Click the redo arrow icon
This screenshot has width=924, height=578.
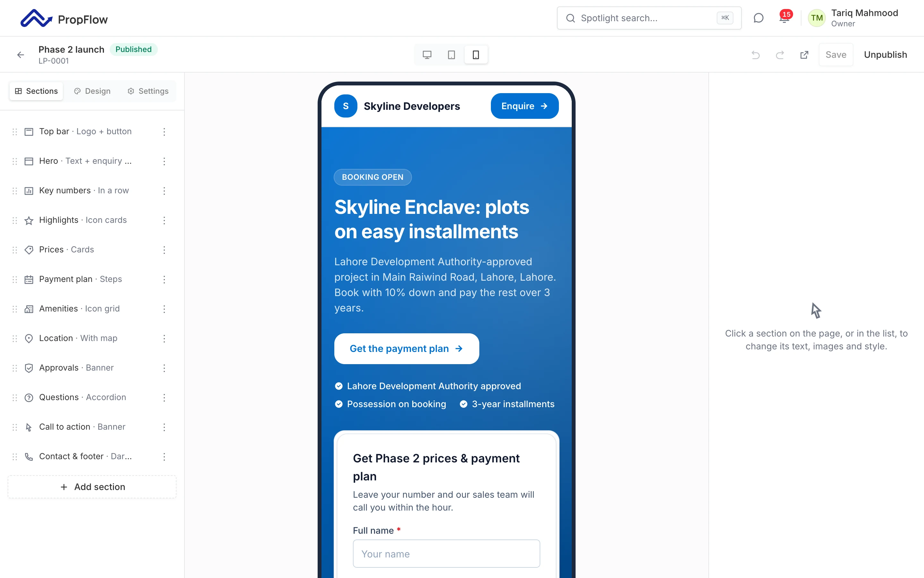coord(780,55)
